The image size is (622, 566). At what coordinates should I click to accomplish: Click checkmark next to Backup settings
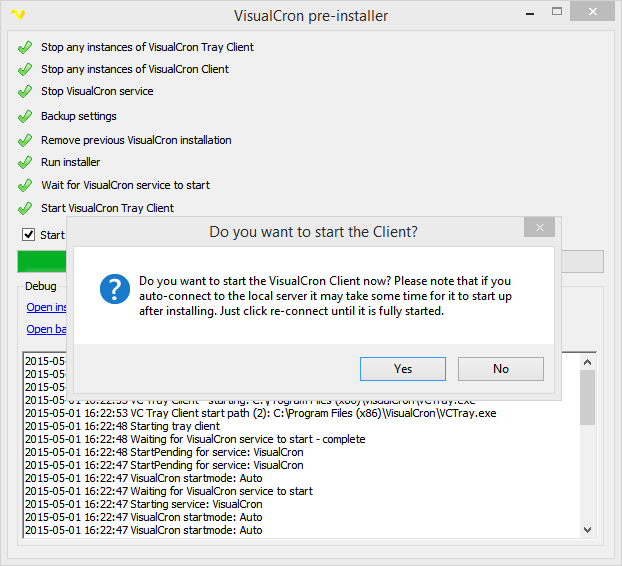[25, 117]
